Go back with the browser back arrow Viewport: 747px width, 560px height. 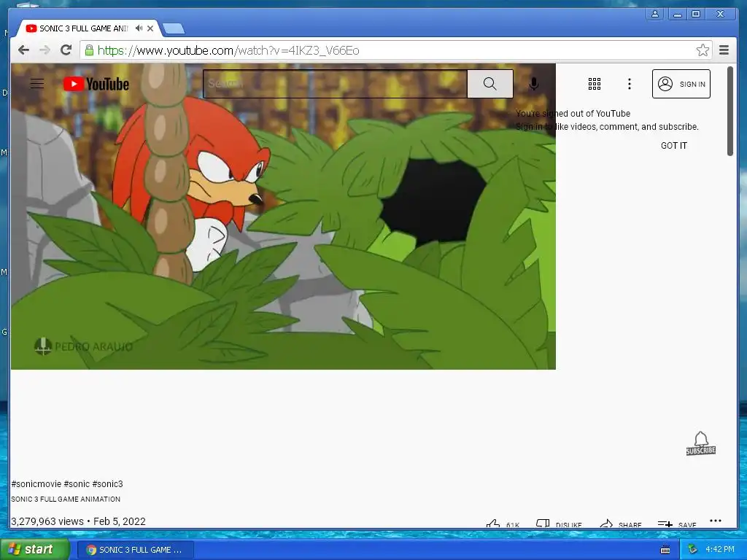coord(23,50)
